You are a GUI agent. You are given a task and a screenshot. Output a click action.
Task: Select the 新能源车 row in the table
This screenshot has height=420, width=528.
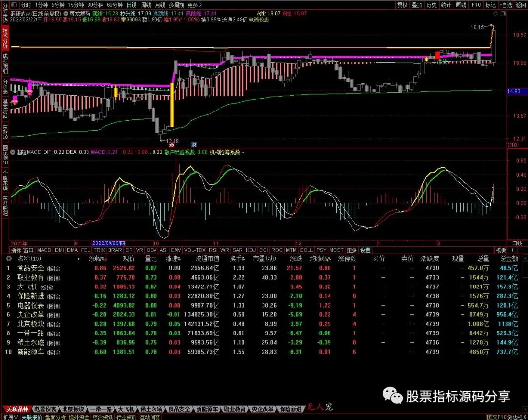(x=263, y=352)
